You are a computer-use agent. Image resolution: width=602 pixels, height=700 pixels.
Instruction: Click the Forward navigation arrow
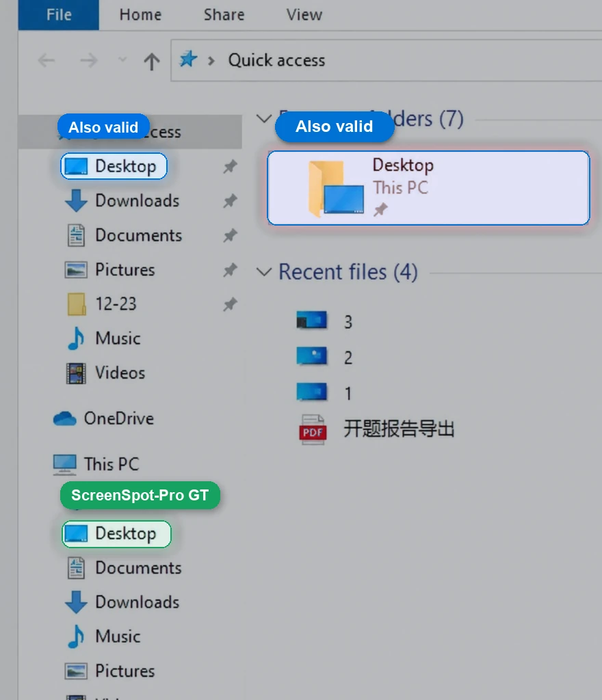point(88,60)
